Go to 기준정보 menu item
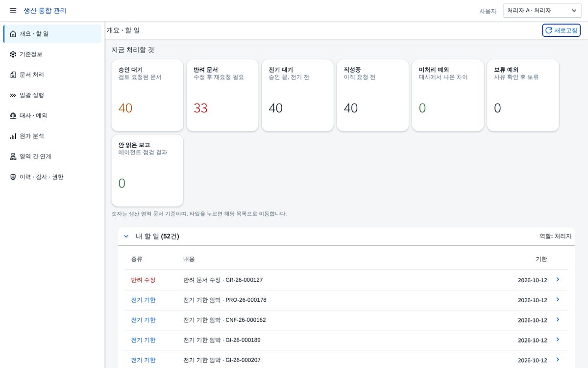This screenshot has height=368, width=588. click(x=52, y=54)
